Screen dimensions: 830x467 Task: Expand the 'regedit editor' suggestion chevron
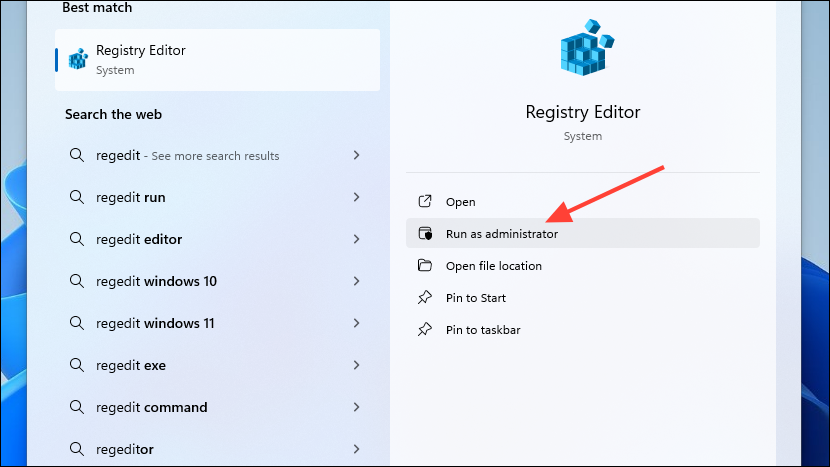[x=356, y=239]
